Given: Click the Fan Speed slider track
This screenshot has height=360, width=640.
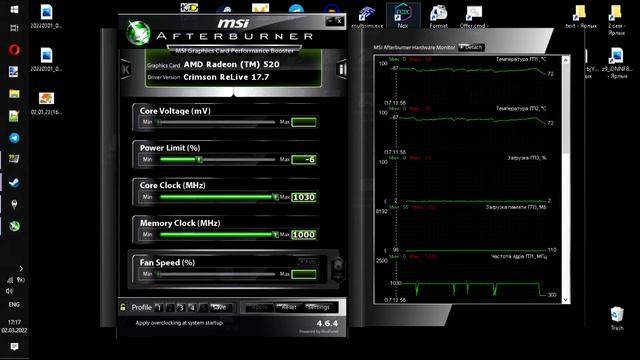Looking at the screenshot, I should [217, 274].
